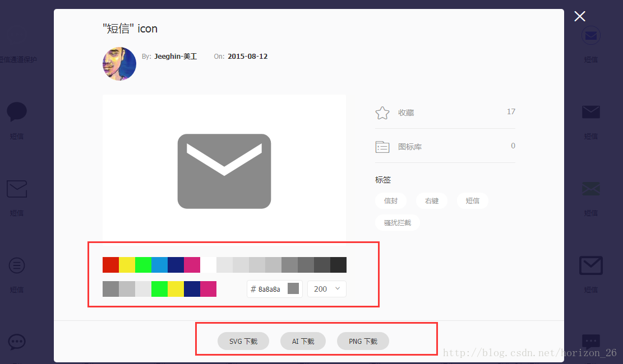Select the filled chat bubble with dots icon
The image size is (623, 364).
pos(591,342)
